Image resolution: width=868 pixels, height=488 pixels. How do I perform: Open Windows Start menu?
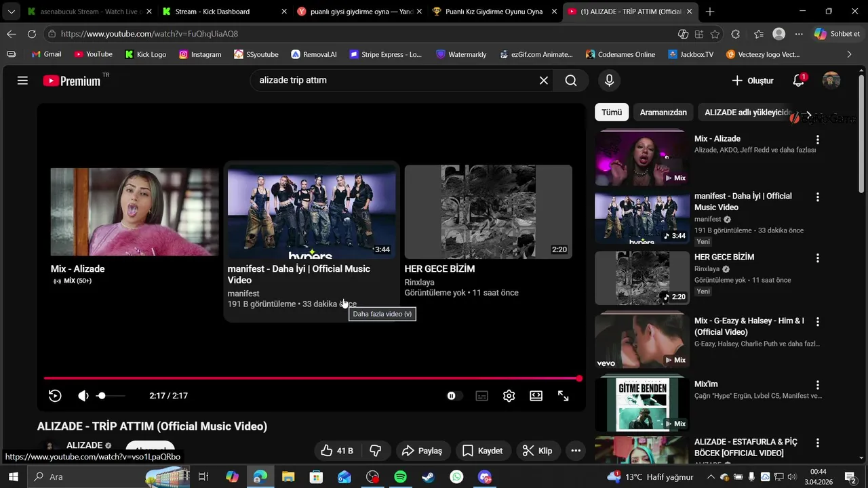[x=13, y=477]
